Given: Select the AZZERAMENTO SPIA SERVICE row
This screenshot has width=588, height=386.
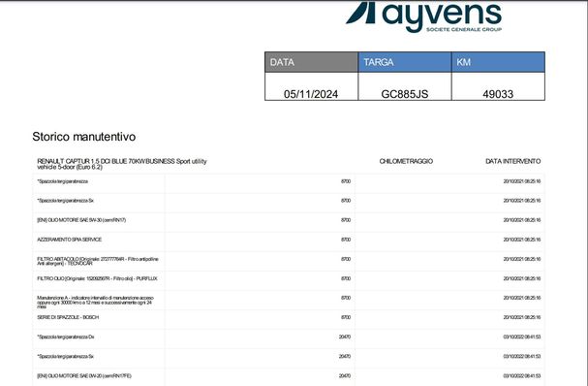Looking at the screenshot, I should pyautogui.click(x=289, y=240).
